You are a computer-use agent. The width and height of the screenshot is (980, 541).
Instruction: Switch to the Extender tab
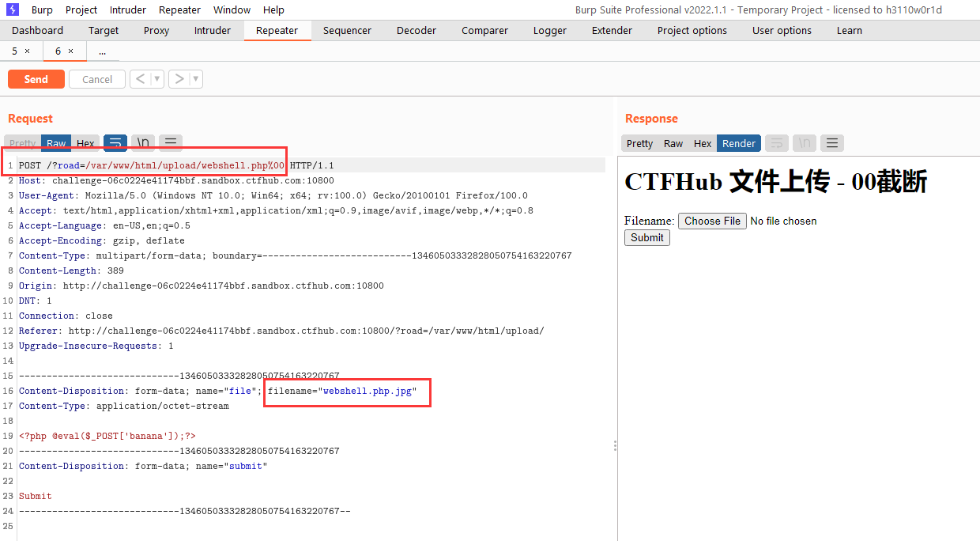tap(612, 30)
